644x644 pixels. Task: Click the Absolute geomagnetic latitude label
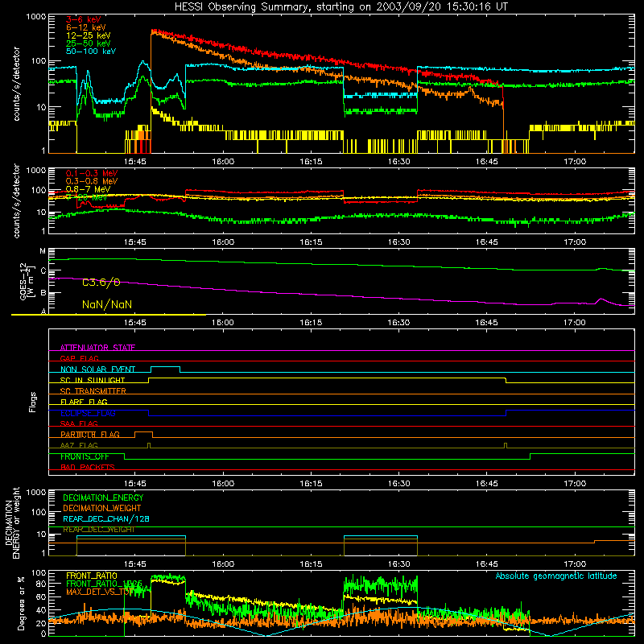click(x=556, y=576)
